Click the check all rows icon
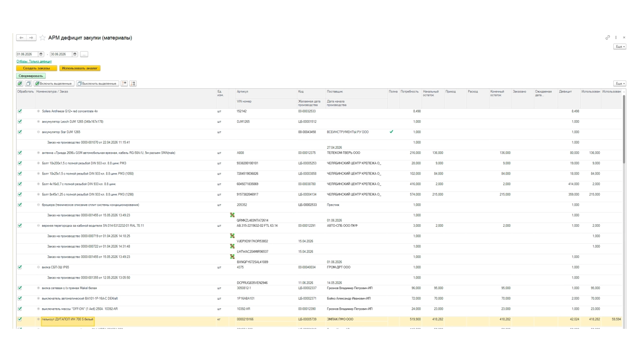This screenshot has width=644, height=362. [x=20, y=83]
